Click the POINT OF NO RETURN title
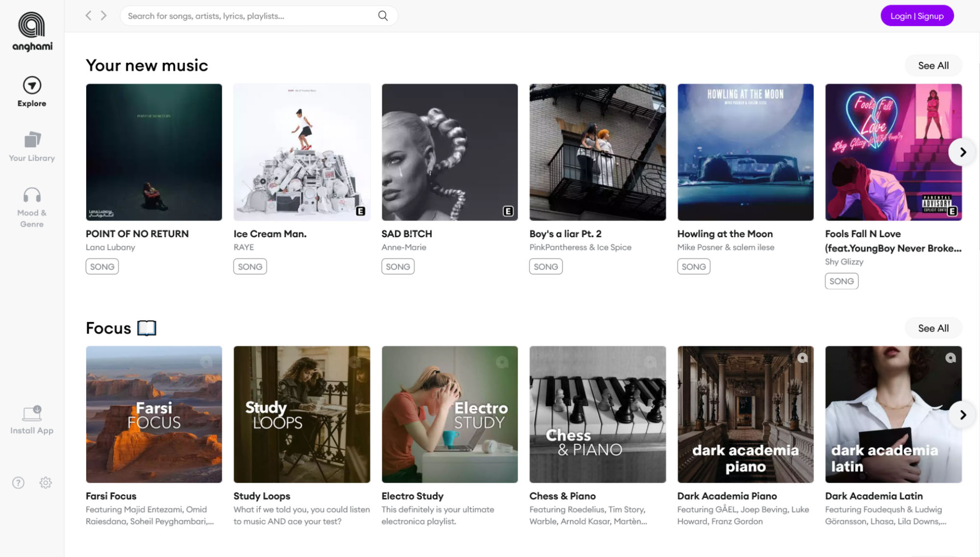Image resolution: width=980 pixels, height=557 pixels. point(137,234)
